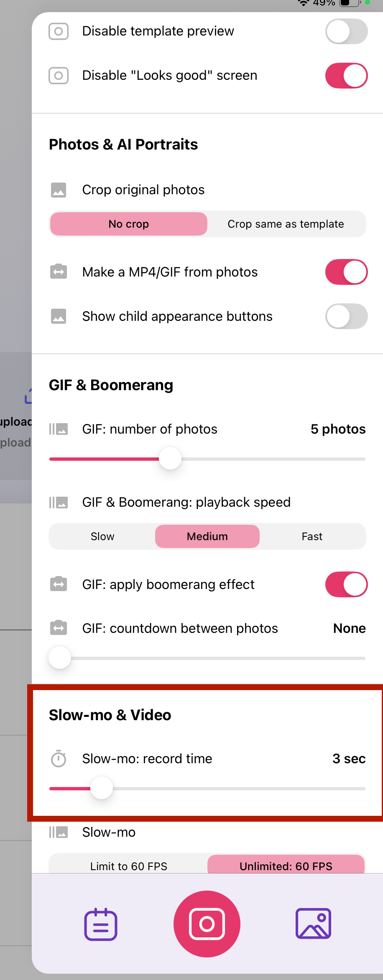Open the events calendar icon
This screenshot has width=383, height=980.
pyautogui.click(x=101, y=924)
